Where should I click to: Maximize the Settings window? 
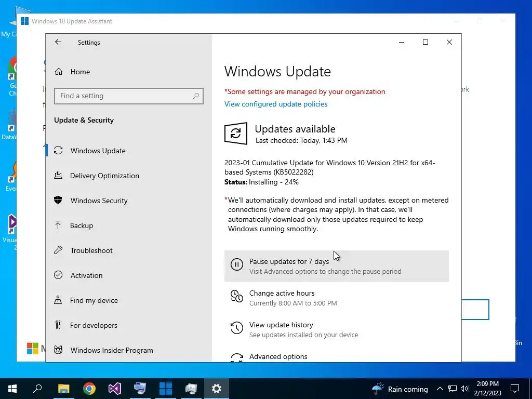425,42
